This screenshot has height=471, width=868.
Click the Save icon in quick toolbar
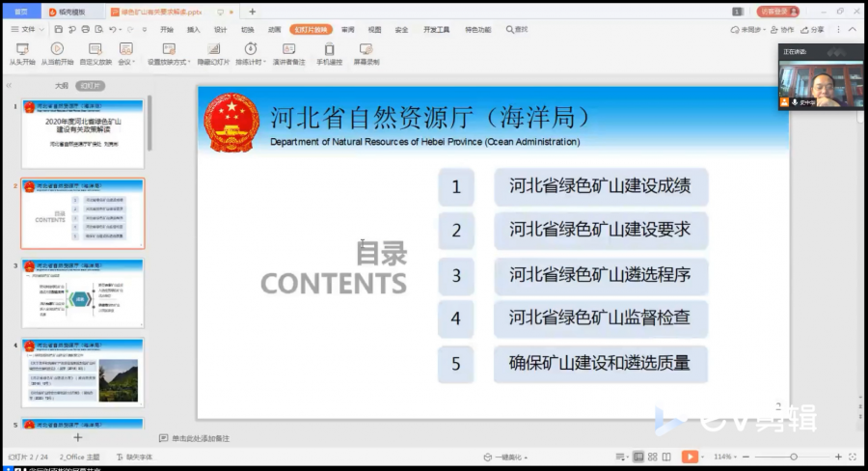(x=58, y=29)
